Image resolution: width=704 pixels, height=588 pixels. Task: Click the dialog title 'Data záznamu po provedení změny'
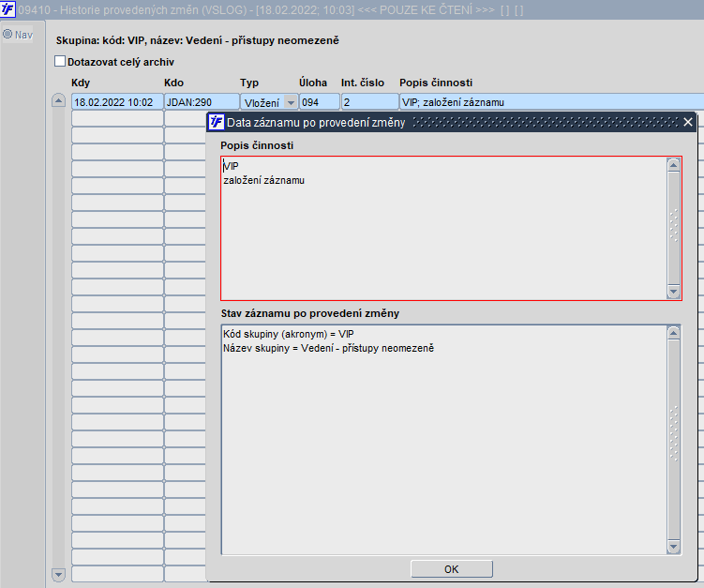point(316,122)
